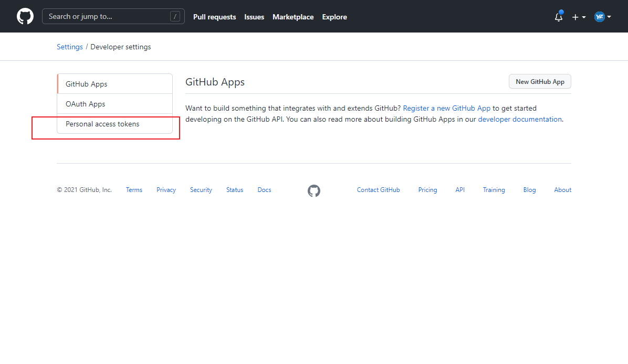This screenshot has height=364, width=628.
Task: Open Training footer link
Action: tap(494, 190)
